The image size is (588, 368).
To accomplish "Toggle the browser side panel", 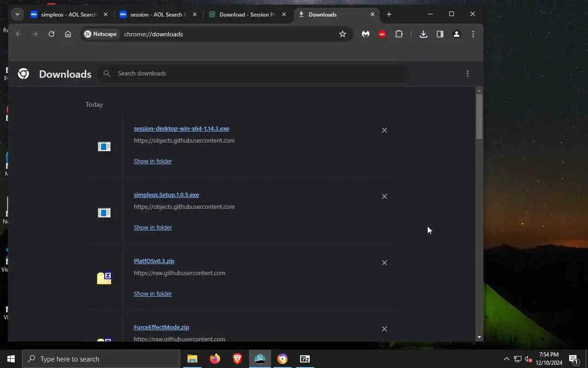I will pyautogui.click(x=440, y=34).
